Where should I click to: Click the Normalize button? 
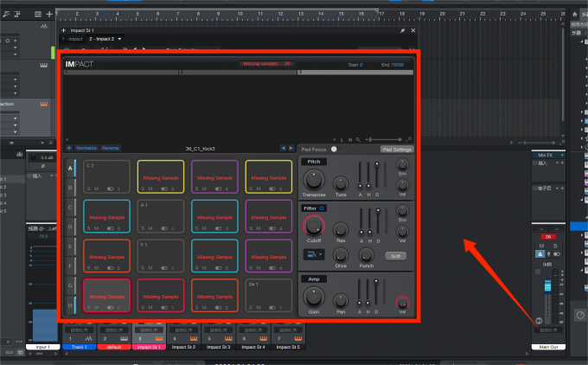[86, 148]
